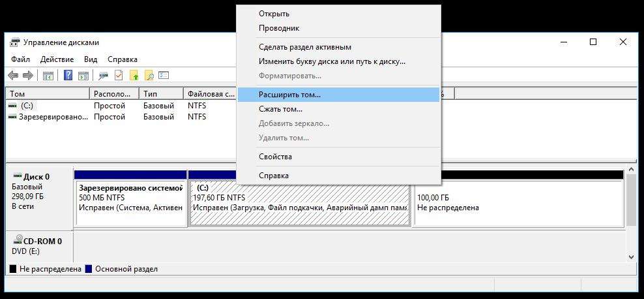Click the Forward arrow in the toolbar
Image resolution: width=644 pixels, height=299 pixels.
[29, 75]
